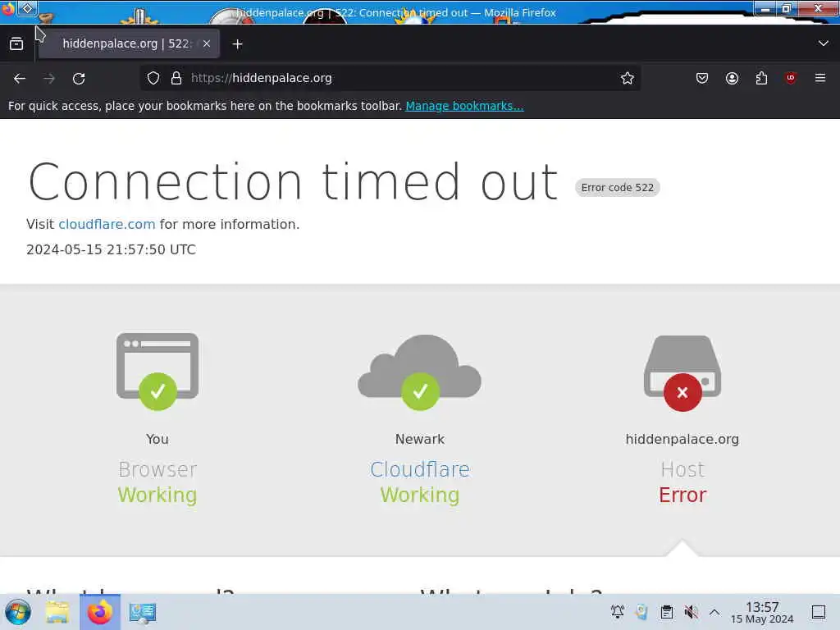840x630 pixels.
Task: Click the Firefox taskbar button
Action: click(100, 612)
